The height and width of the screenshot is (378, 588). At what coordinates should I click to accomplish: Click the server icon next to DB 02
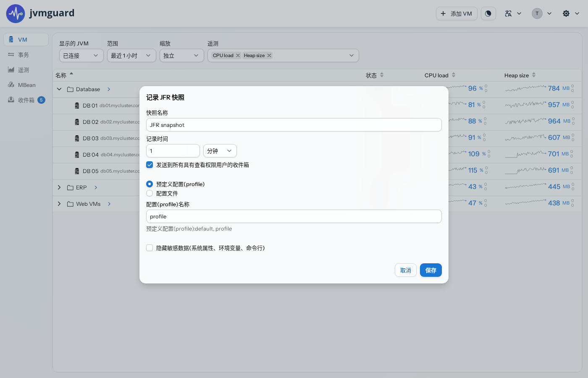(x=77, y=122)
